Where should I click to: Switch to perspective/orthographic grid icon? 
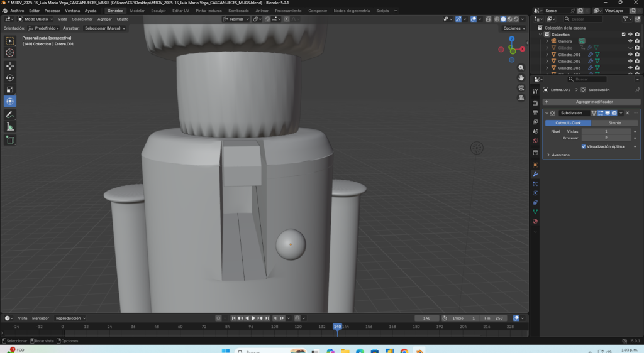(521, 98)
